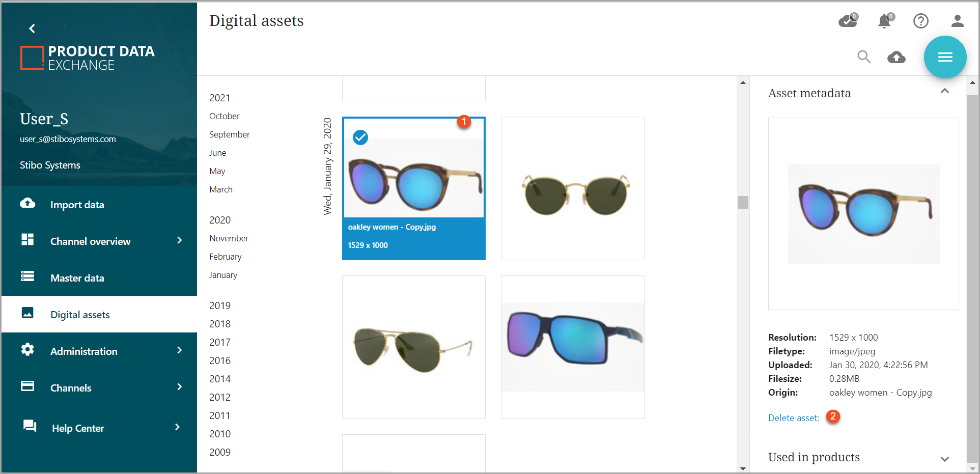Expand the Administration menu arrow
The image size is (980, 474).
point(180,350)
